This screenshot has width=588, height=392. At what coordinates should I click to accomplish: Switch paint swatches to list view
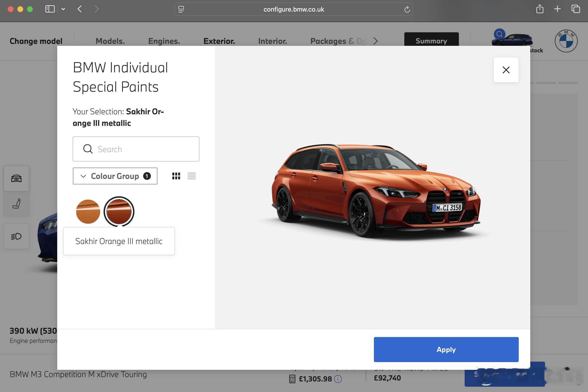(191, 176)
